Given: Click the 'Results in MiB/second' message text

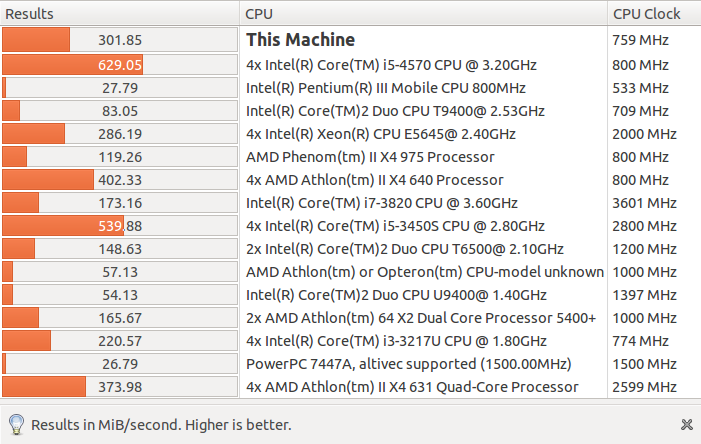Looking at the screenshot, I should click(x=161, y=425).
